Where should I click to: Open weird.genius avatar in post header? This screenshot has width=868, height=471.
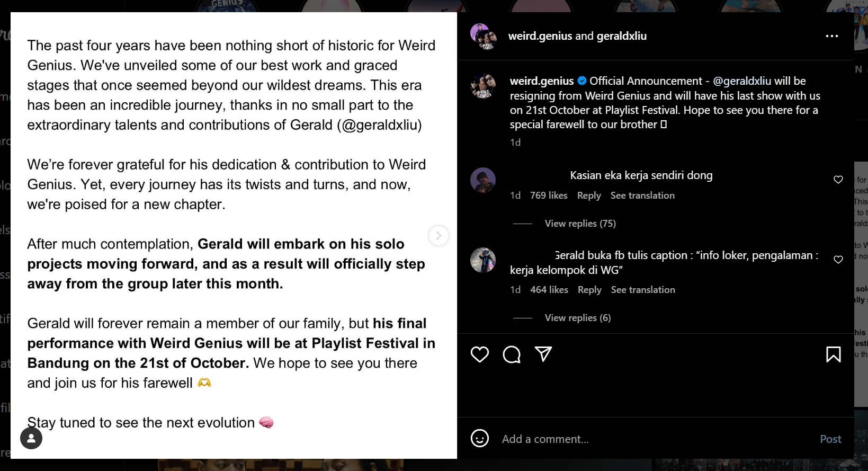(483, 36)
